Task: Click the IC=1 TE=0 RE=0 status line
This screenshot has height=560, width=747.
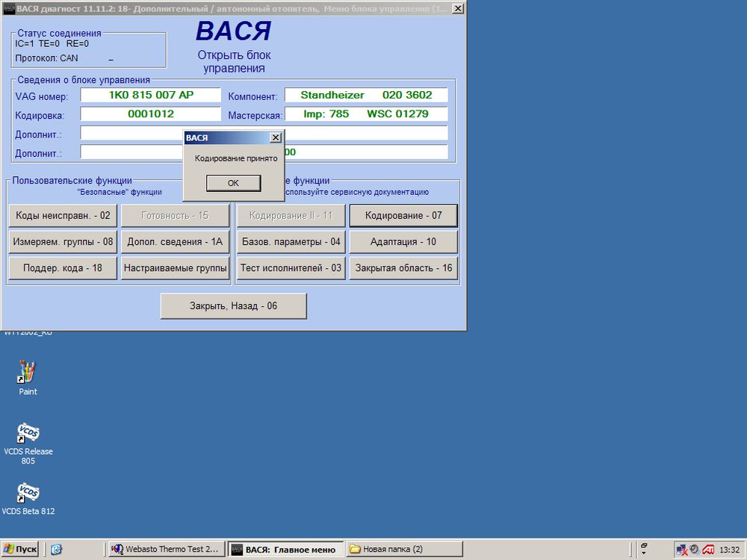Action: point(52,44)
